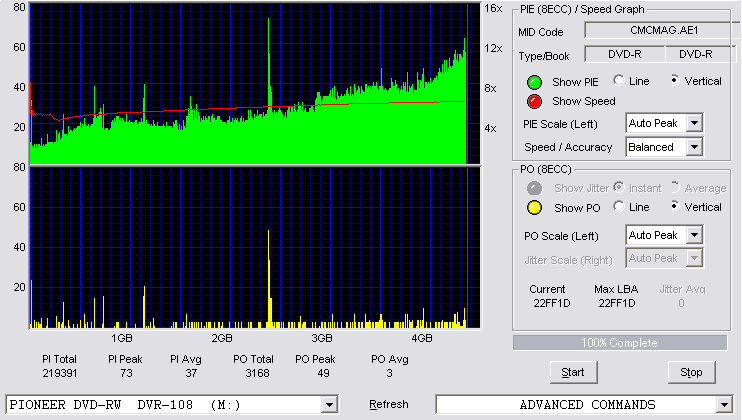
Task: Click the Type/Book label
Action: (544, 56)
